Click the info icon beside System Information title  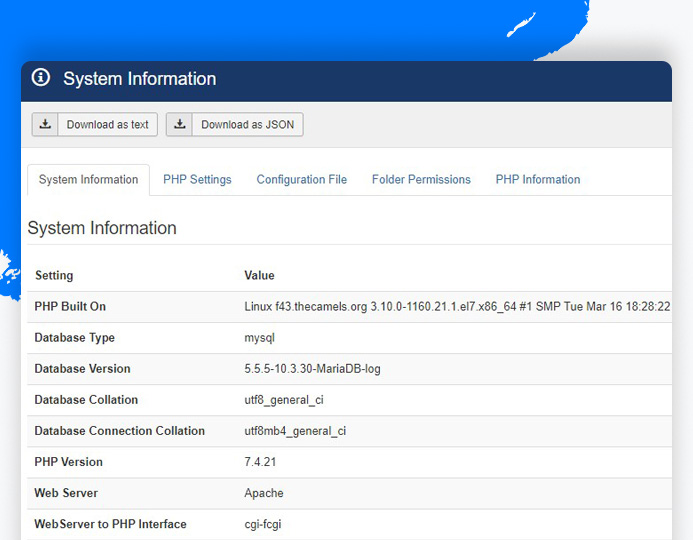(x=41, y=77)
